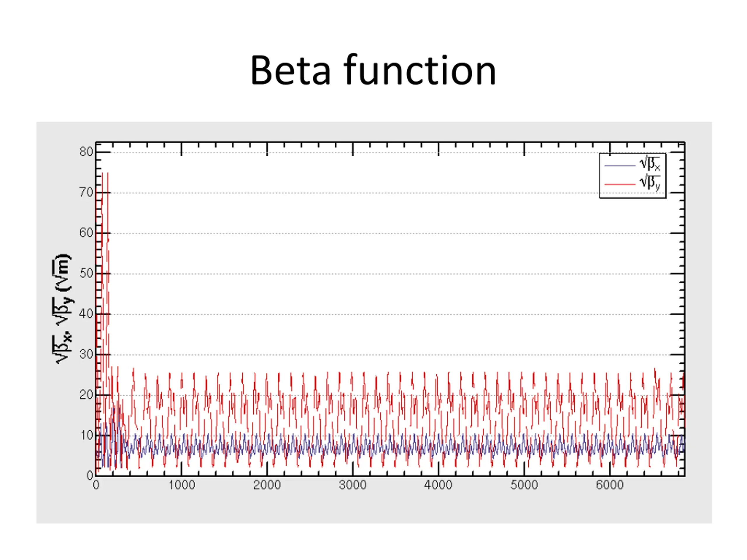The height and width of the screenshot is (560, 747).
Task: Click x-axis tick label 5000
Action: tap(524, 485)
